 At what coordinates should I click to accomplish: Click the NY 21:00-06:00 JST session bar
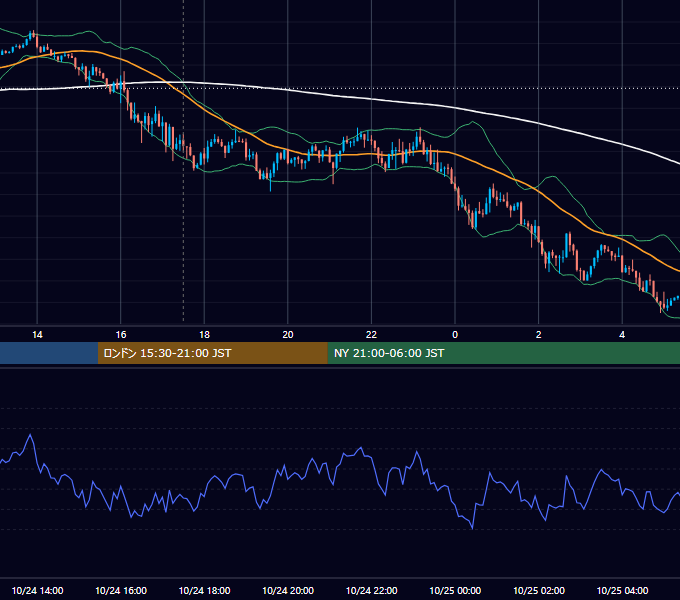(x=503, y=353)
